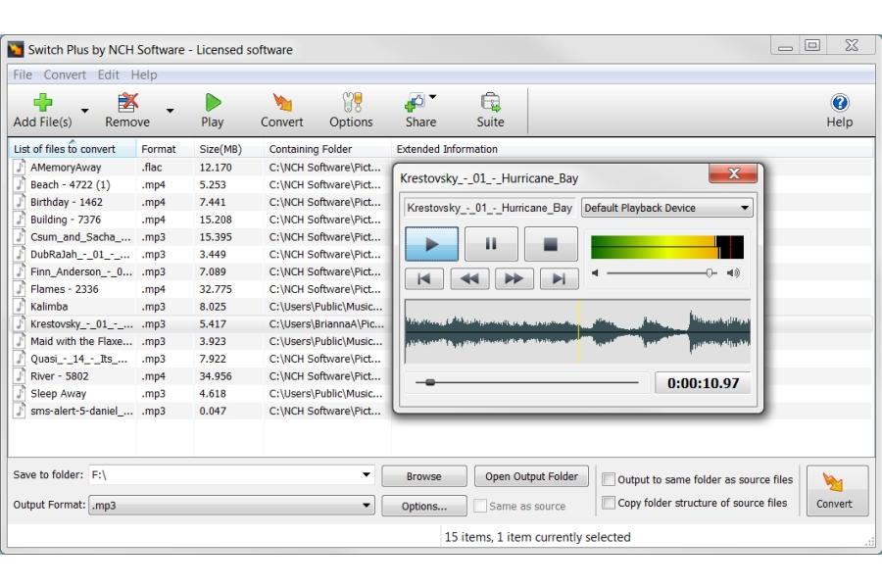This screenshot has width=882, height=588.
Task: Close the Krestovsky player dialog
Action: [733, 173]
